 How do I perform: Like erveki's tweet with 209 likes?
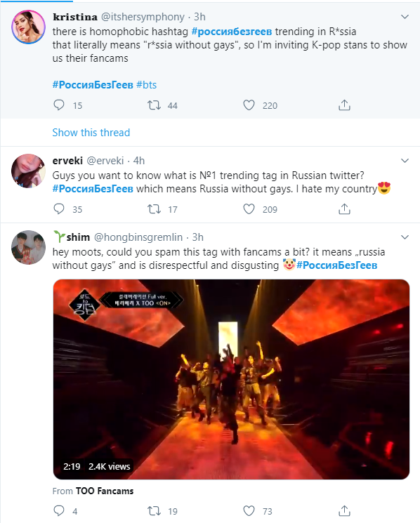[249, 209]
